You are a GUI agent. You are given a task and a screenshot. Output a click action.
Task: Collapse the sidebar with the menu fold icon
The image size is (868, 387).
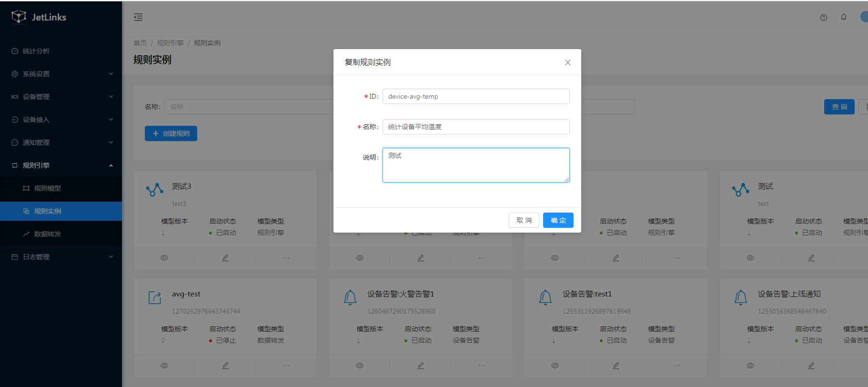pyautogui.click(x=138, y=18)
